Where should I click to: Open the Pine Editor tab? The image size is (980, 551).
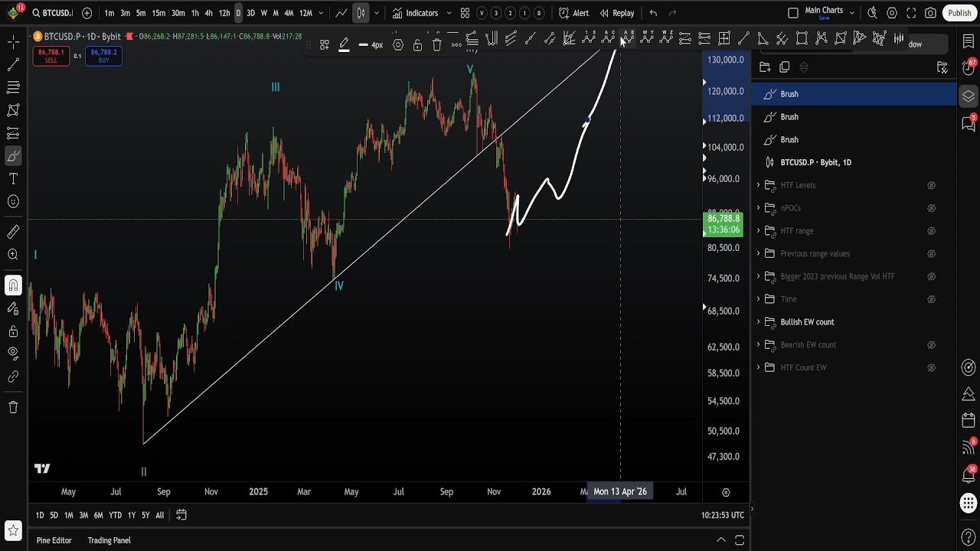click(54, 540)
